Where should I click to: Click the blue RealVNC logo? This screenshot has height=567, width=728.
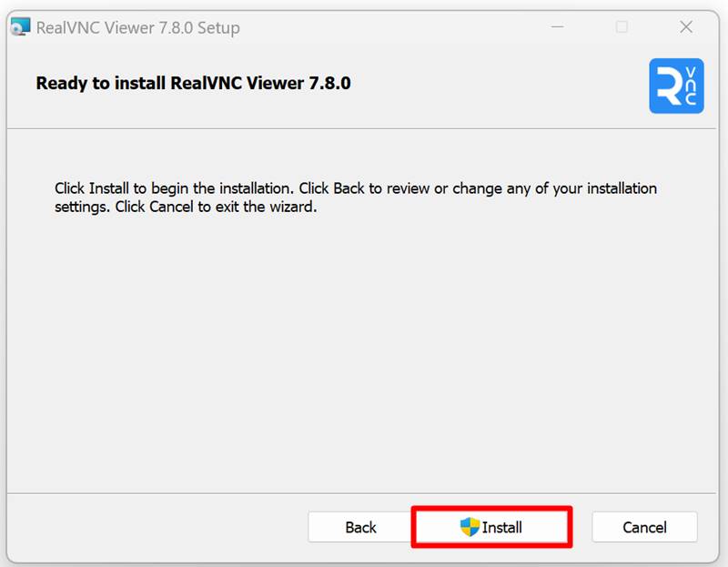[x=676, y=86]
